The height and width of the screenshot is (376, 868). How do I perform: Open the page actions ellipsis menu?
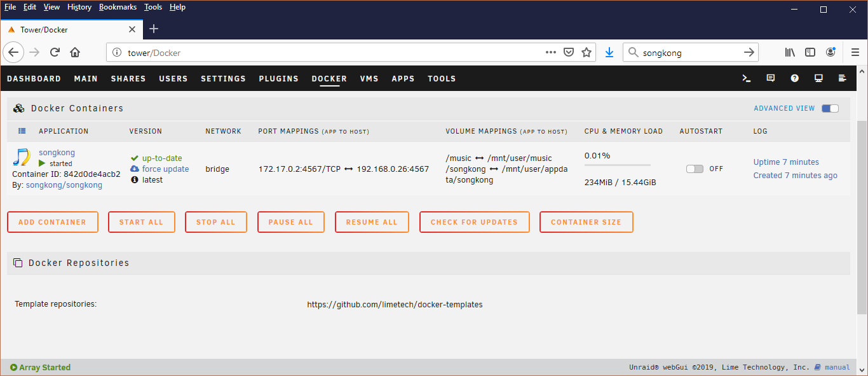[551, 52]
